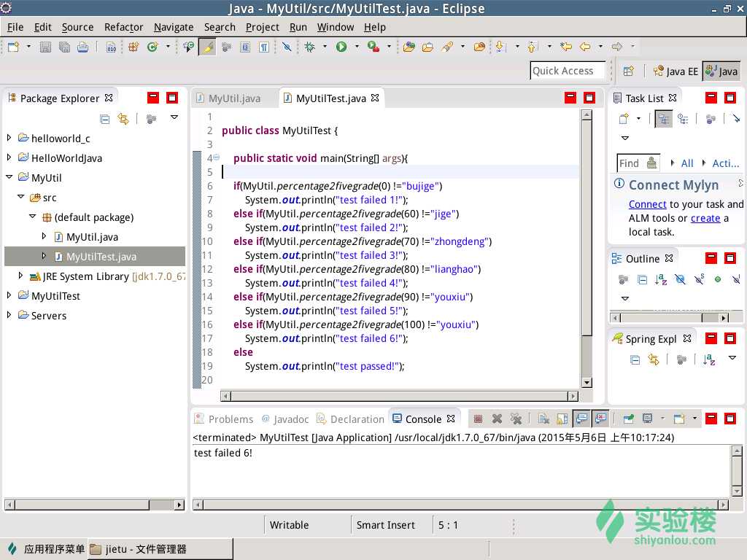Toggle Link with Editor in Spring Explorer
The image size is (747, 560).
tap(653, 359)
